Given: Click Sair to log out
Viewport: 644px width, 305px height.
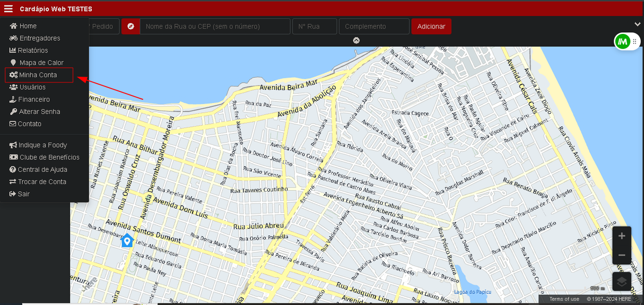Looking at the screenshot, I should pyautogui.click(x=24, y=194).
